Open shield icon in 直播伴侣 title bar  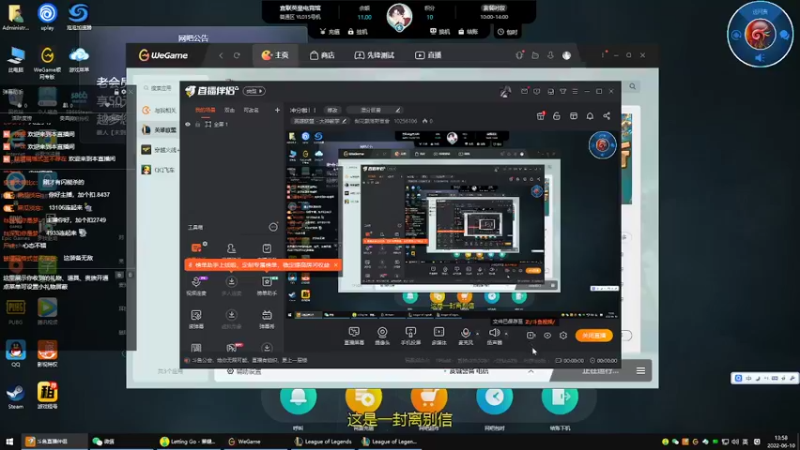(x=537, y=91)
